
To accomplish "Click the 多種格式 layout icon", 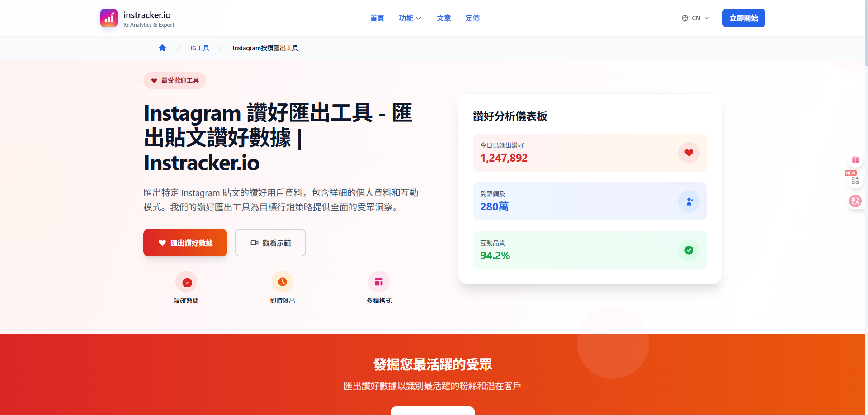I will tap(379, 282).
